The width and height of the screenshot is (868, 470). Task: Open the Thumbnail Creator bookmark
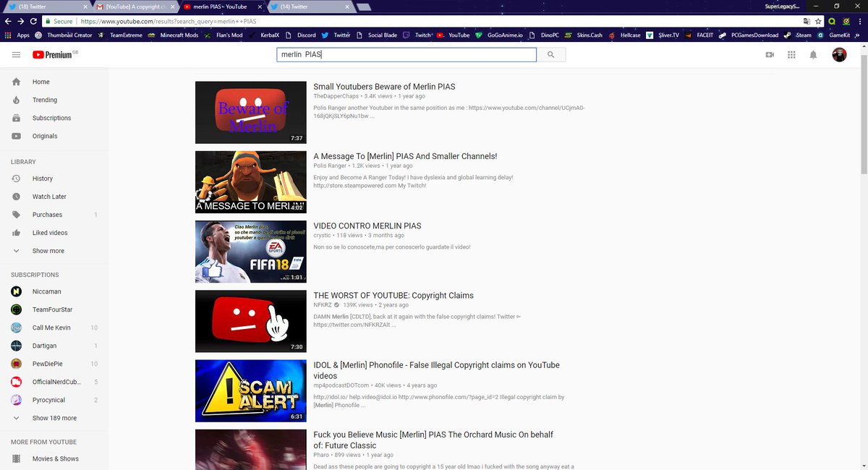(64, 35)
